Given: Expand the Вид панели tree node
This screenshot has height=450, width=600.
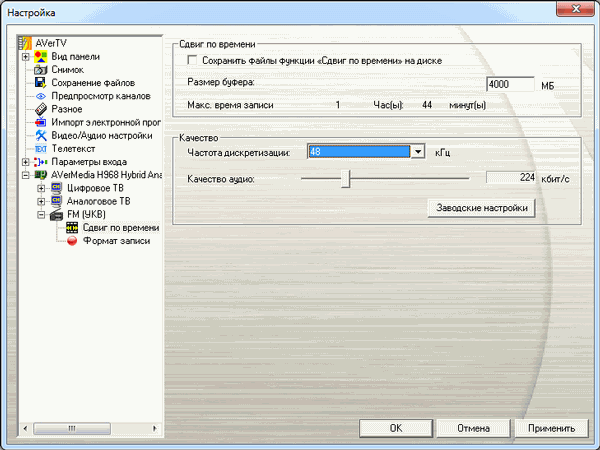Looking at the screenshot, I should (25, 57).
